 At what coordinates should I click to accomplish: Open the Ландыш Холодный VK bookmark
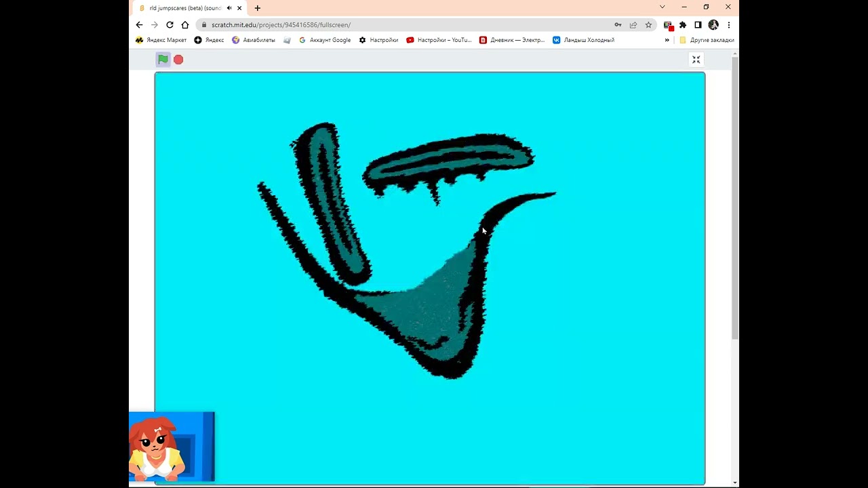[x=583, y=40]
